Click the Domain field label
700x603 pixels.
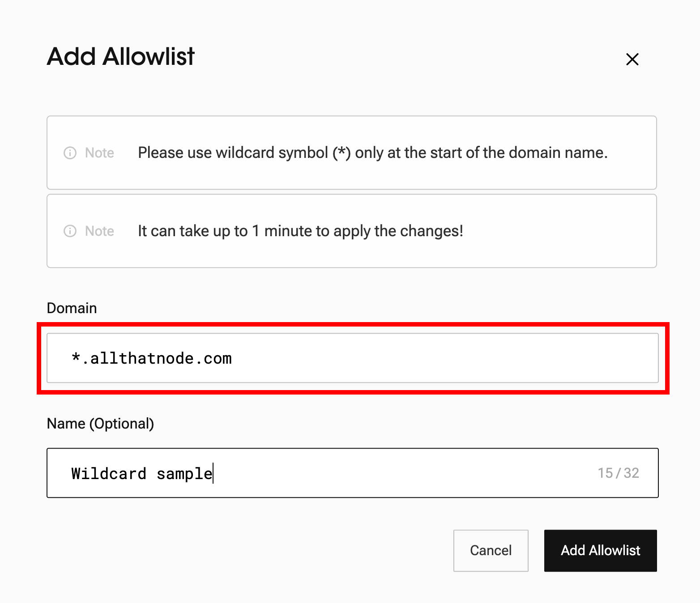coord(72,308)
